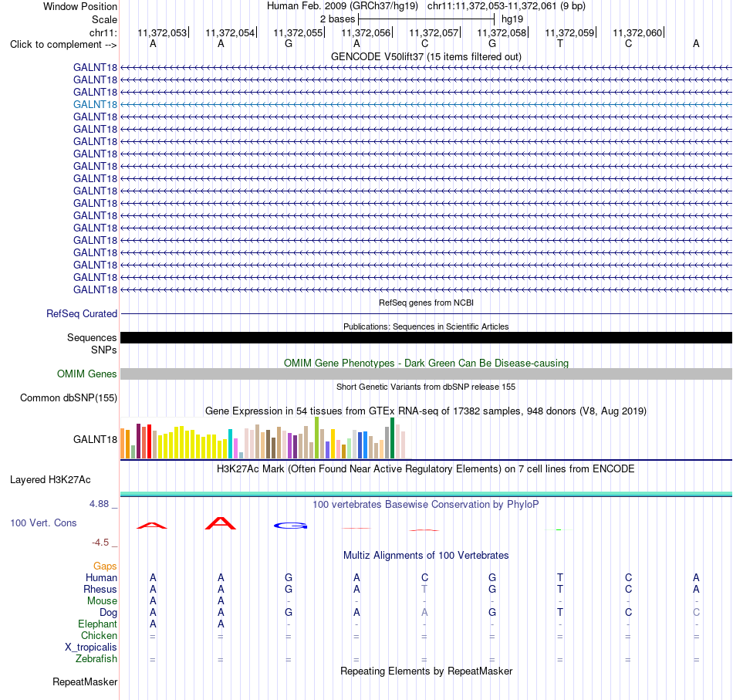Click the blue G conservation logo
This screenshot has height=700, width=733.
(290, 526)
